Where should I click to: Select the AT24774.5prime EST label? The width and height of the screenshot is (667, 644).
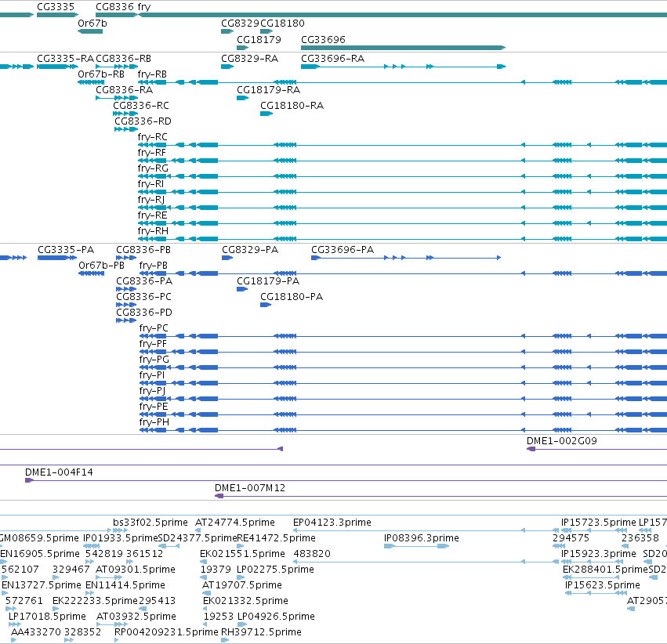point(235,523)
